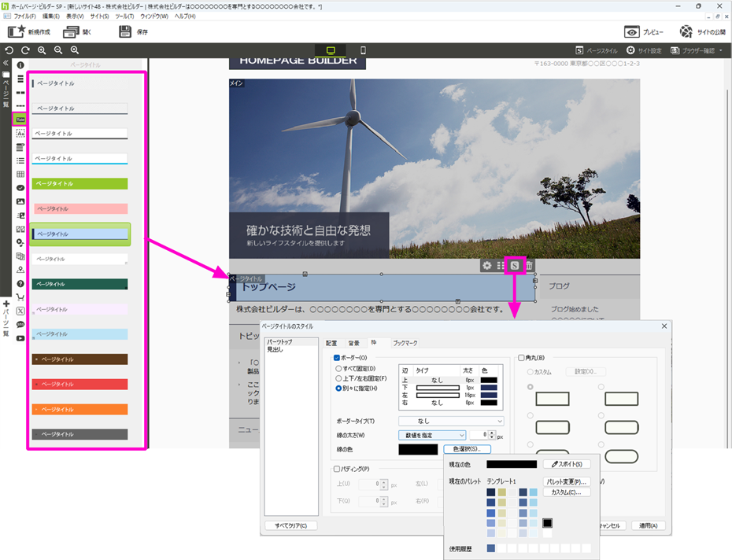Select 別々に指定(H) radio option

(338, 389)
